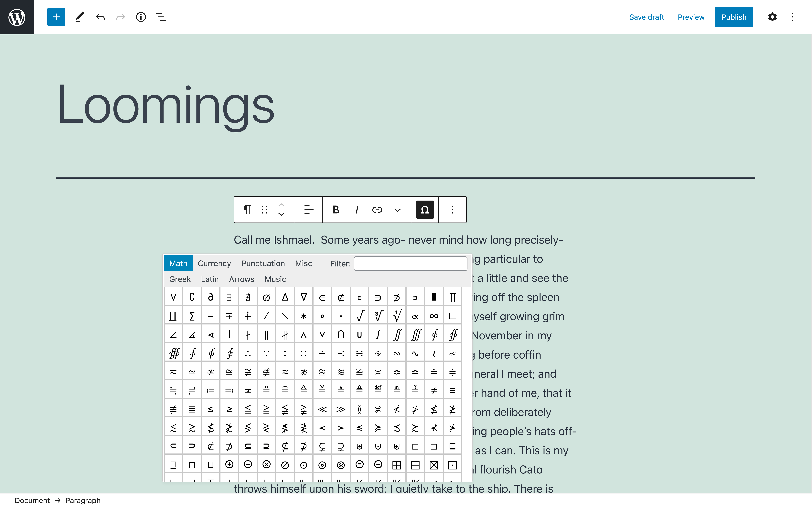
Task: Toggle bold formatting
Action: (x=336, y=210)
